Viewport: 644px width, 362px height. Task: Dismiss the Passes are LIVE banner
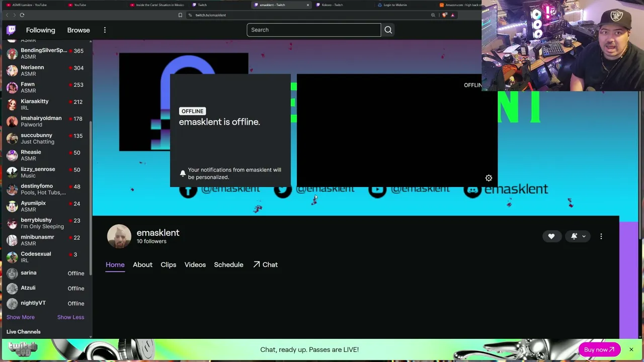pyautogui.click(x=631, y=349)
